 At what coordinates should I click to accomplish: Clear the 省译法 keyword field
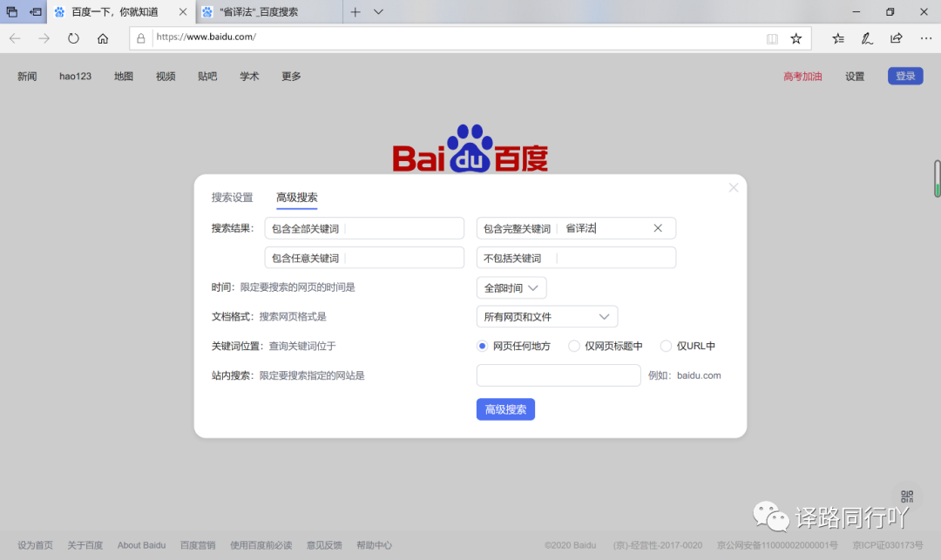658,228
